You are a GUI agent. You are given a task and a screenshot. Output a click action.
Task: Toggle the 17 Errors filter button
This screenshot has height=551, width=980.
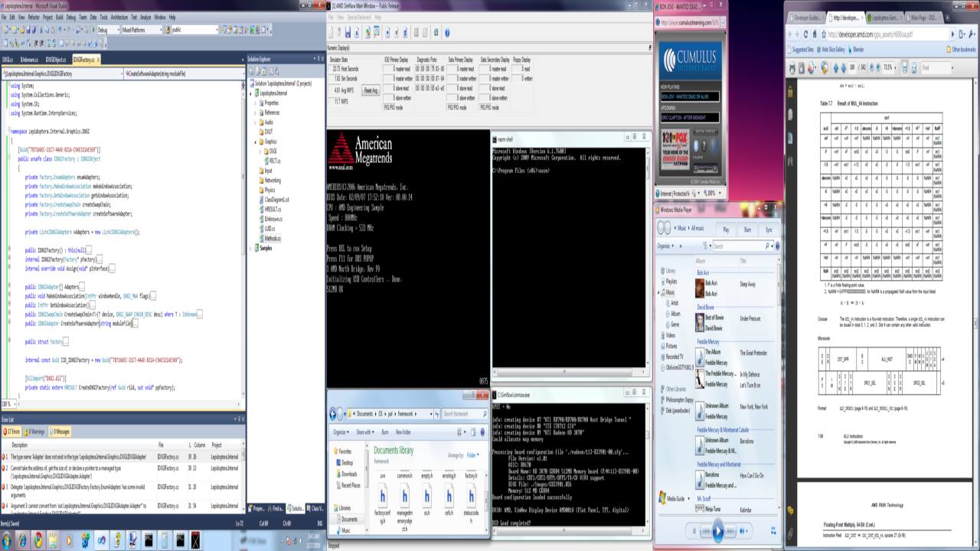12,432
